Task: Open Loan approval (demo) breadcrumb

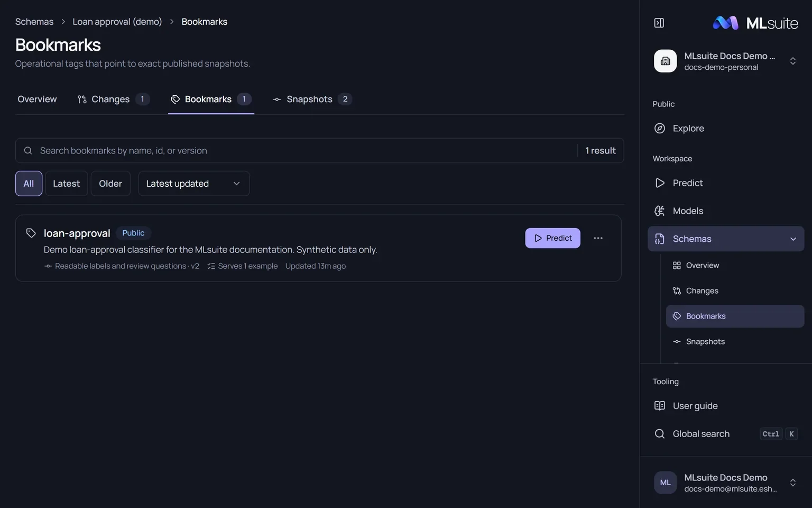Action: pos(117,22)
